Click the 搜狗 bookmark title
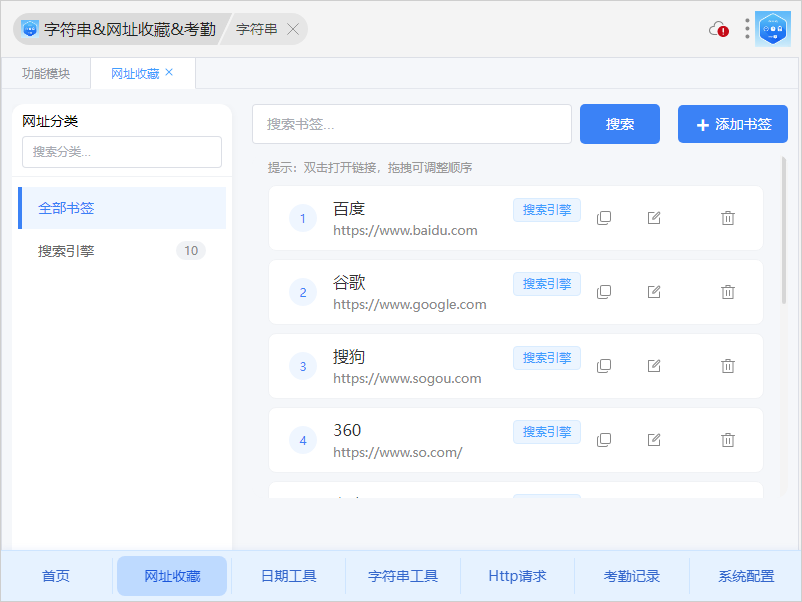Image resolution: width=802 pixels, height=602 pixels. click(x=349, y=356)
